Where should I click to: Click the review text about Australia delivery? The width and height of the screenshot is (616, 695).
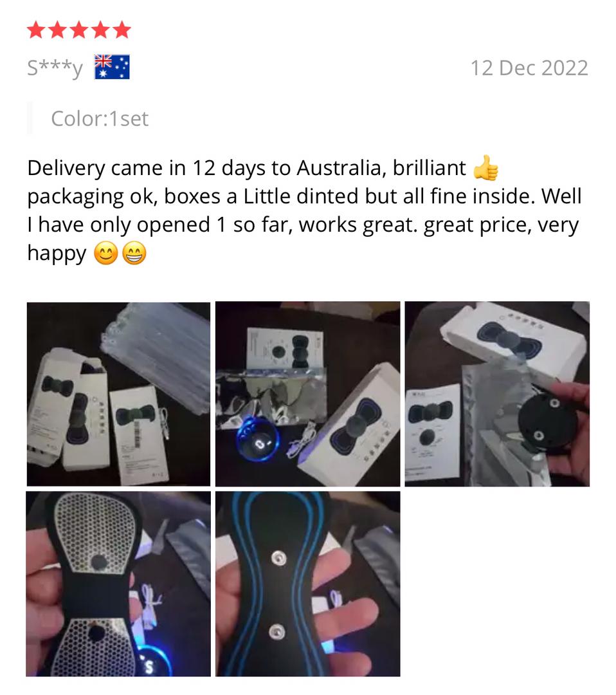pos(304,210)
